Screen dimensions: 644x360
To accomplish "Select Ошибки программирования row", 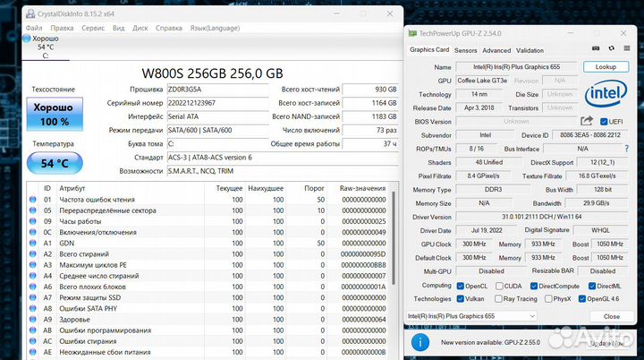I will (208, 330).
